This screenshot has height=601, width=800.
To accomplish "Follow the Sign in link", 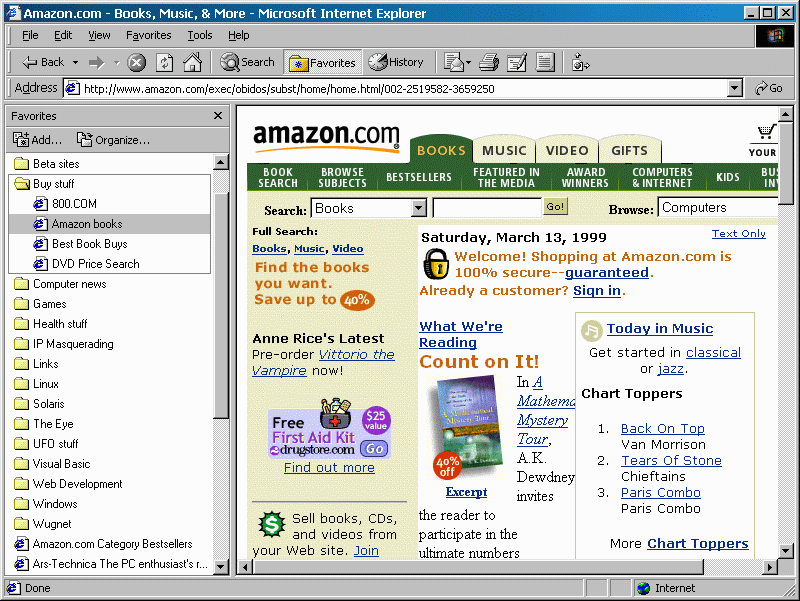I will (x=596, y=290).
